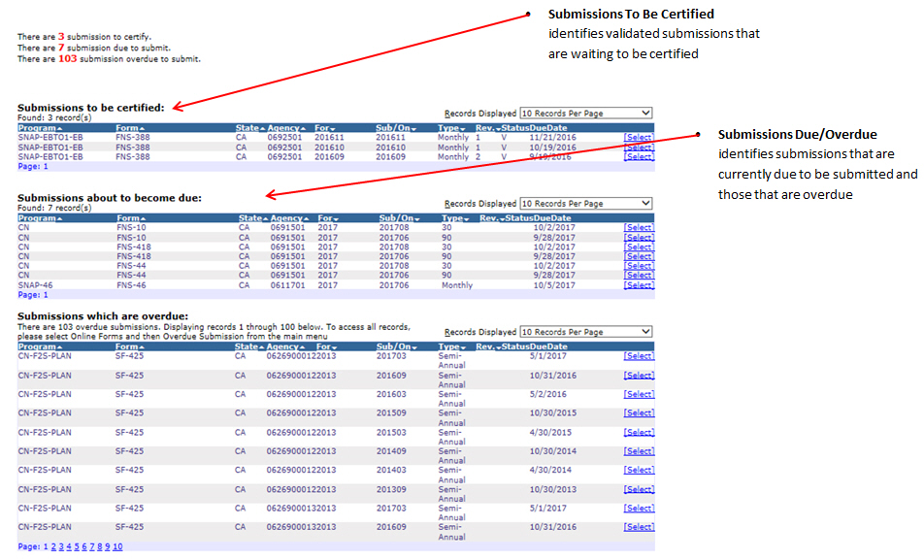Viewport: 924px width, 560px height.
Task: Select overdue submission due 10/30/2013
Action: coord(639,490)
